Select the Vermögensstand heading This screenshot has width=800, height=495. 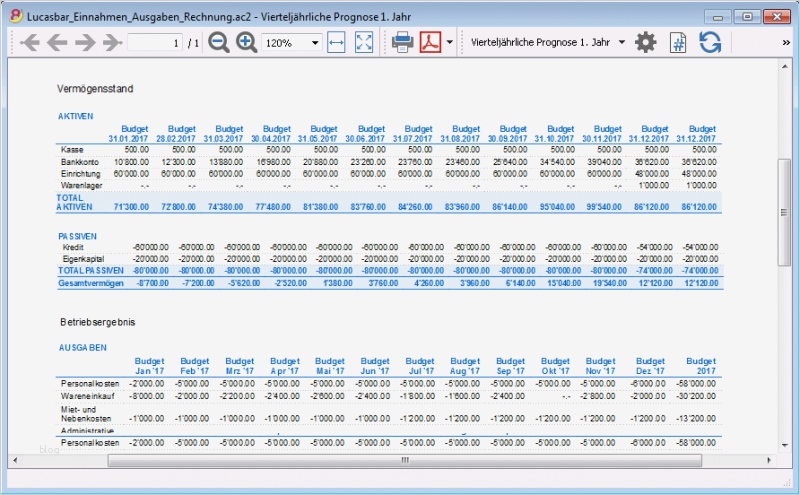click(95, 89)
